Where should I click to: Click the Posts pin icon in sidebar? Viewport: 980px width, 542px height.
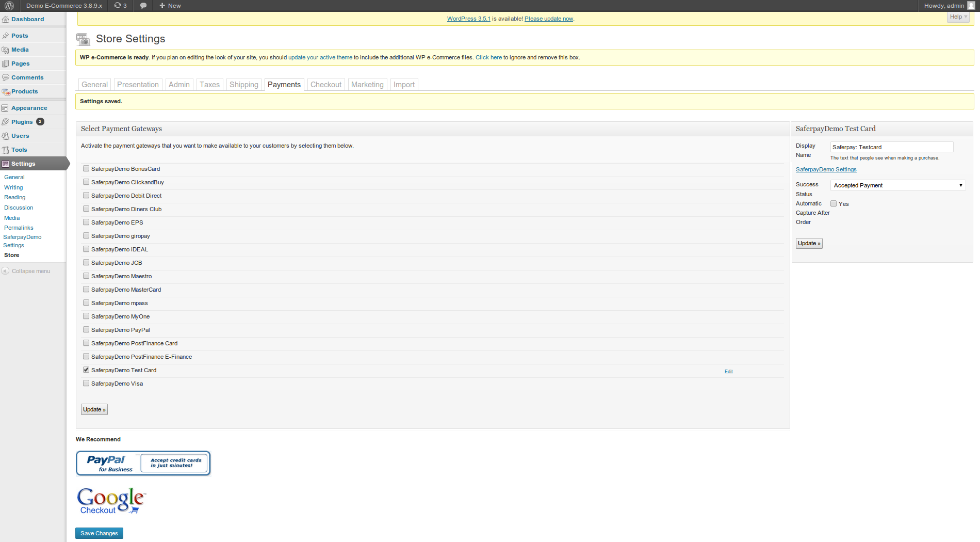(6, 36)
